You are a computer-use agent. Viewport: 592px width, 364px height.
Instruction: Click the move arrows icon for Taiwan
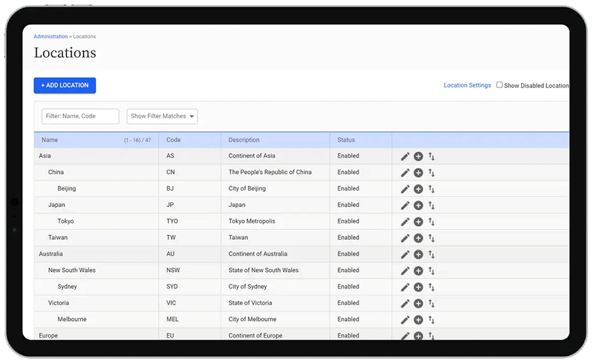click(x=431, y=238)
